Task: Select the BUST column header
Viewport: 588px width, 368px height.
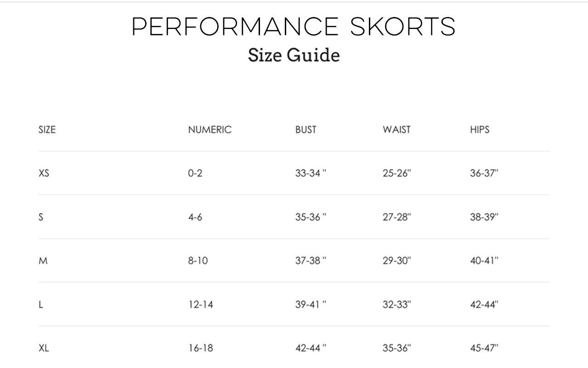Action: point(306,130)
